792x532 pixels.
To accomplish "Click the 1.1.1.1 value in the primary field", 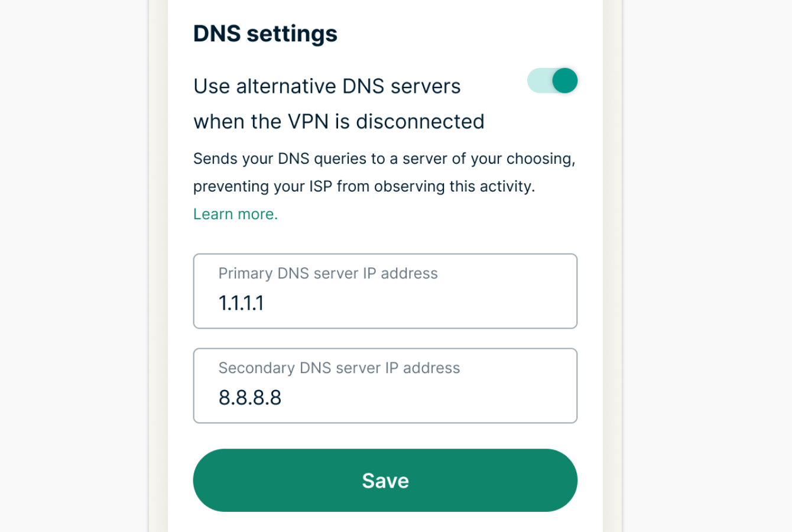I will (241, 303).
